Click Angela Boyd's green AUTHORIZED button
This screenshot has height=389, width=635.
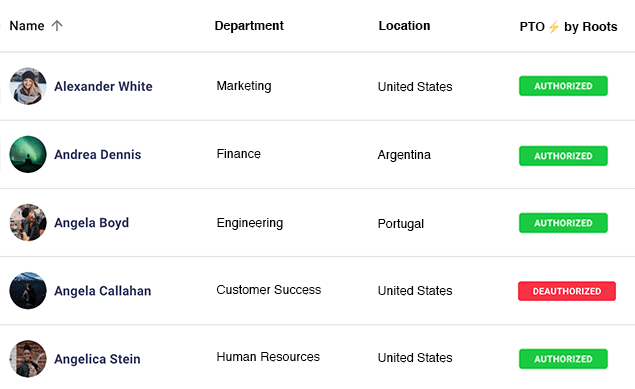tap(563, 223)
